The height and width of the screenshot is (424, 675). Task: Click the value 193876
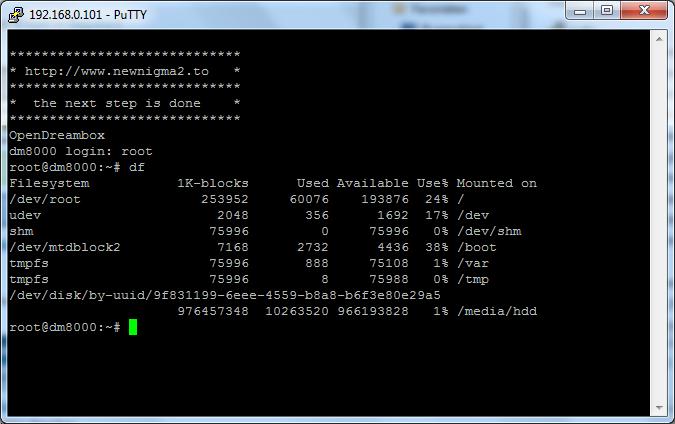[x=385, y=199]
